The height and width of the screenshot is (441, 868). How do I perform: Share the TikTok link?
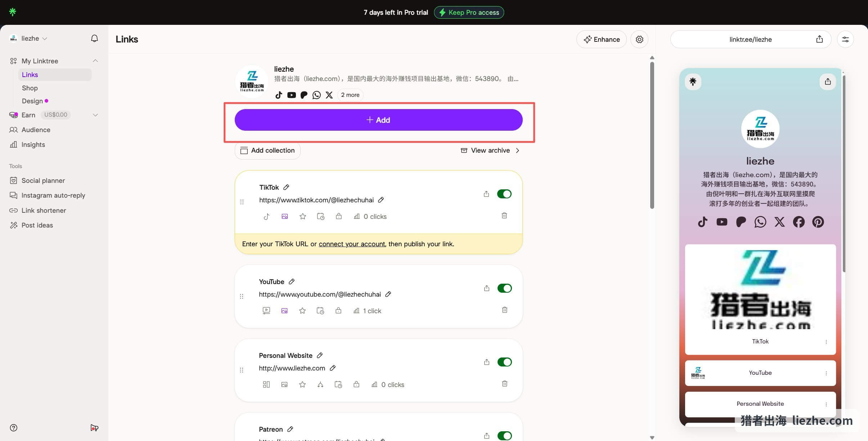coord(486,194)
